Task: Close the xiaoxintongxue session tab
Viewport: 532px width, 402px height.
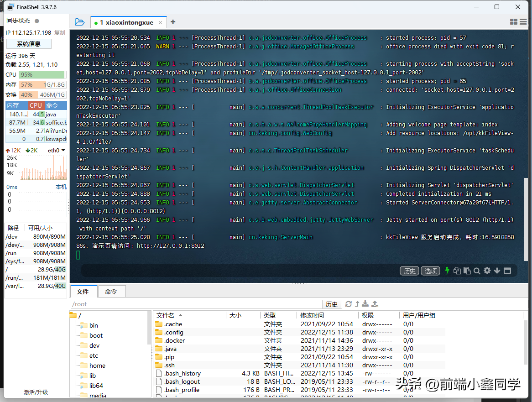Action: [x=160, y=23]
